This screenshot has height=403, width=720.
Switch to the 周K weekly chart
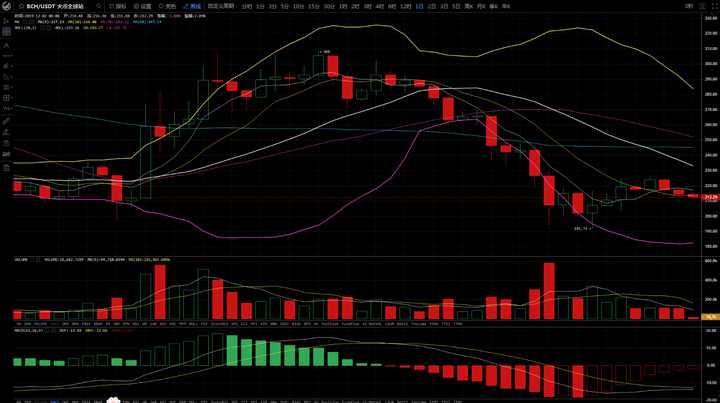tap(468, 6)
